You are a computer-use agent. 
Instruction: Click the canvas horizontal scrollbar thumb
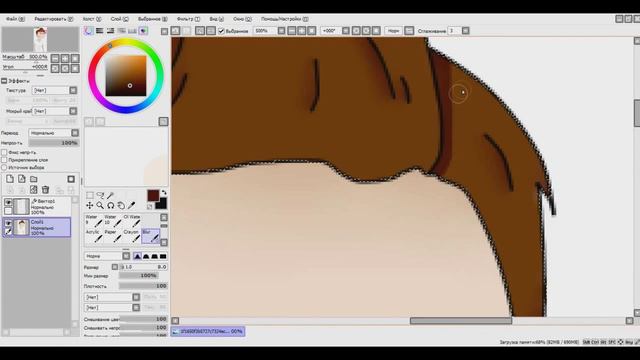[x=461, y=321]
